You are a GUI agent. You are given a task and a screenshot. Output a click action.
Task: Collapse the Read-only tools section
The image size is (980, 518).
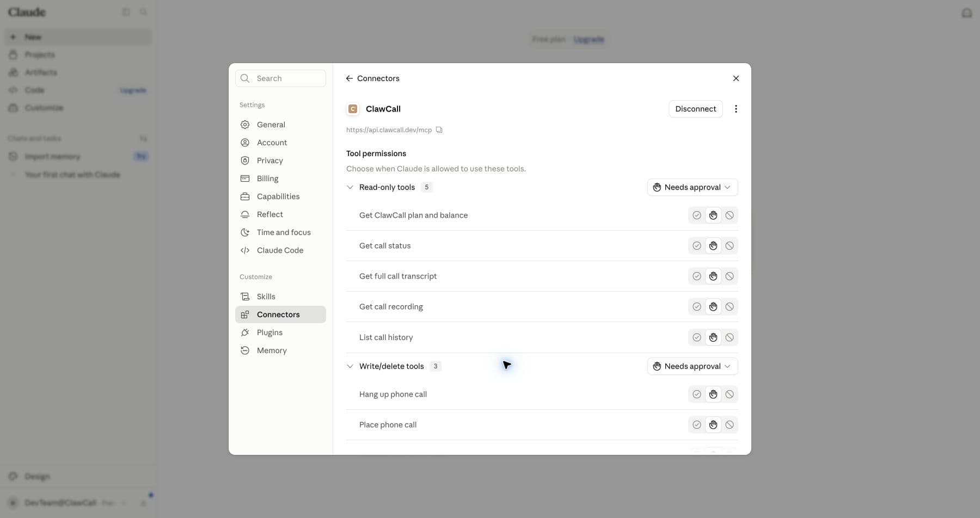click(350, 187)
